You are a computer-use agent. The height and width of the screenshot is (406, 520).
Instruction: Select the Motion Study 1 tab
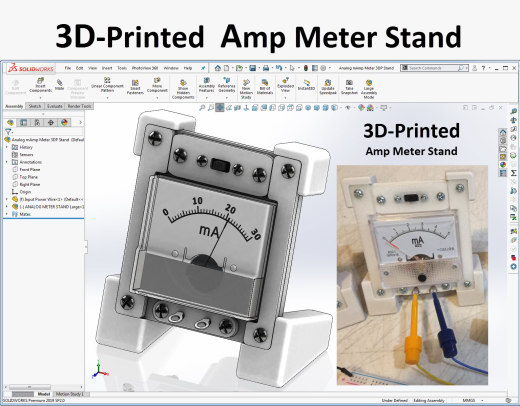70,394
